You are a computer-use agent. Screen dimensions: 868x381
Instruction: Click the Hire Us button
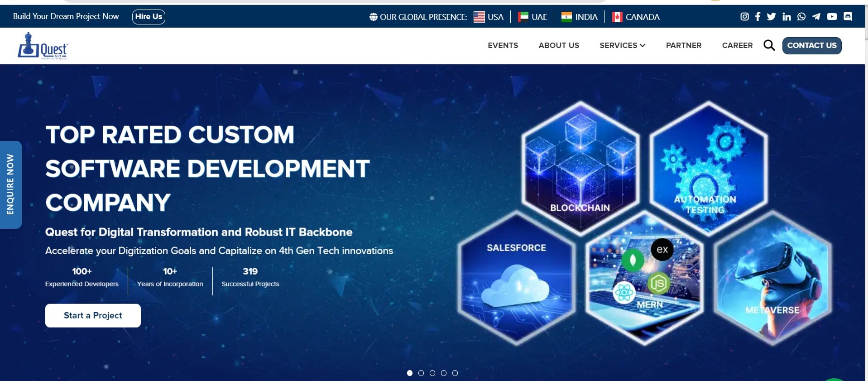coord(149,17)
